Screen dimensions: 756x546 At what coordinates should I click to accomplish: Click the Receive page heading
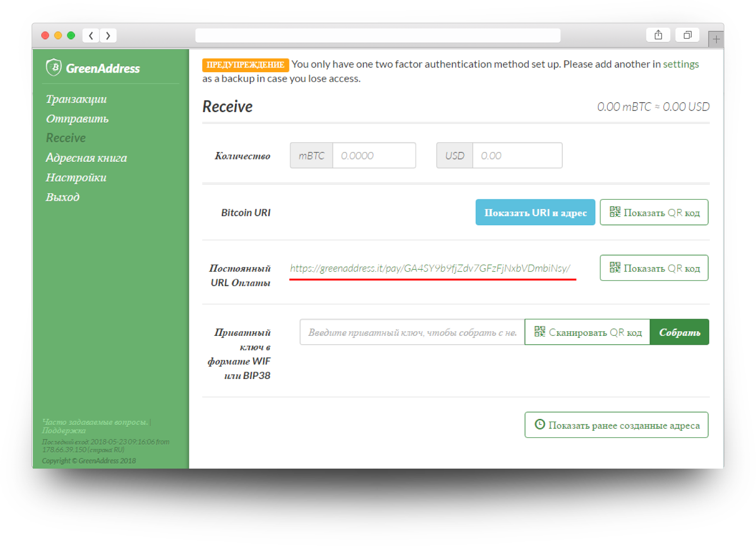tap(227, 107)
